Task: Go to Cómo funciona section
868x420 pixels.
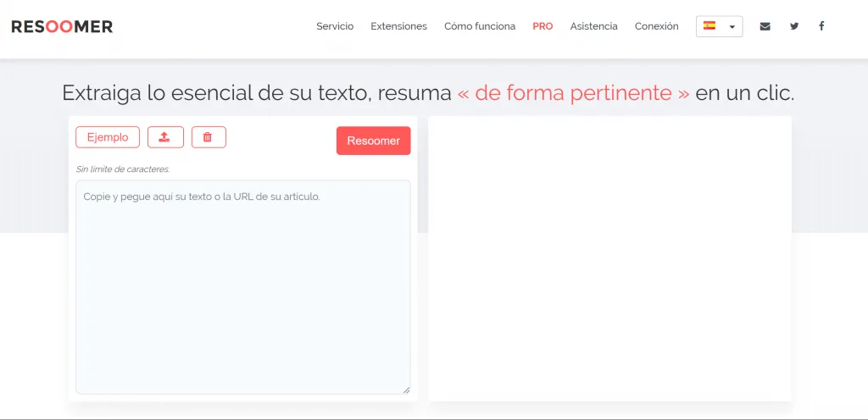Action: click(480, 26)
